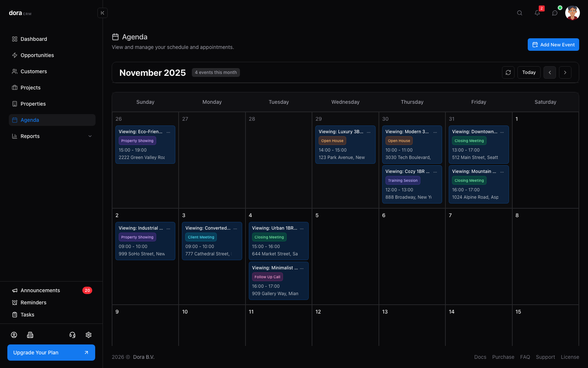Open Properties in sidebar

tap(52, 104)
